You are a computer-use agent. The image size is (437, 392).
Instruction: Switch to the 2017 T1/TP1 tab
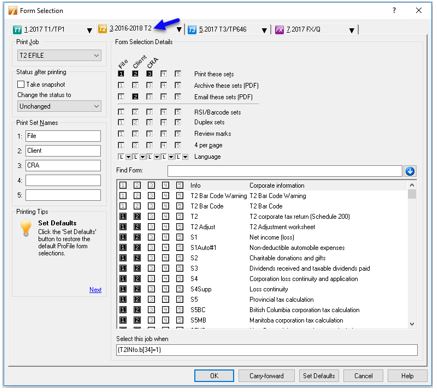click(44, 29)
